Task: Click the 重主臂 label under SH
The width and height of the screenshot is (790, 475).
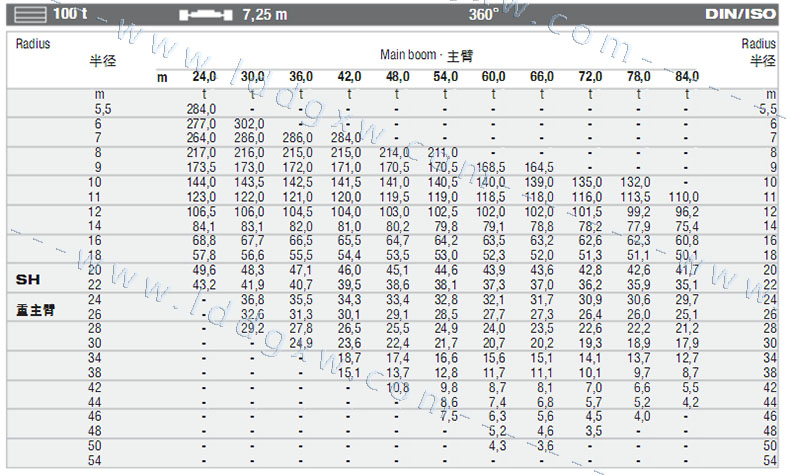Action: [x=35, y=310]
